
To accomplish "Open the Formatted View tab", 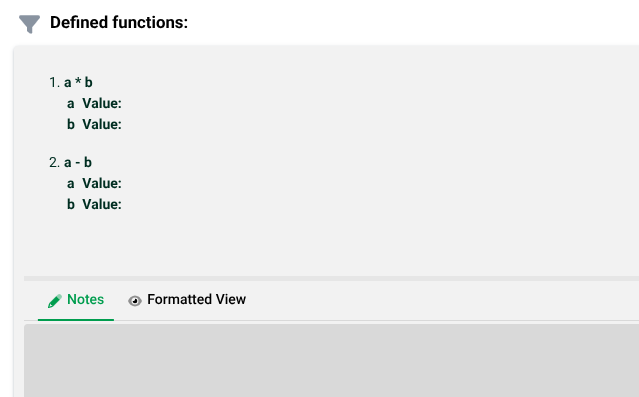I will (187, 300).
